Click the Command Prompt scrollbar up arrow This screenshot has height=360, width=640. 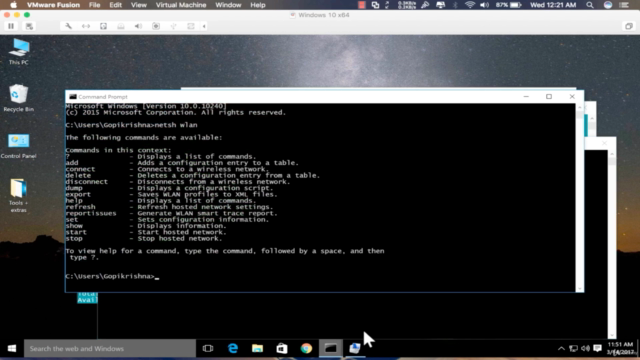pyautogui.click(x=580, y=107)
